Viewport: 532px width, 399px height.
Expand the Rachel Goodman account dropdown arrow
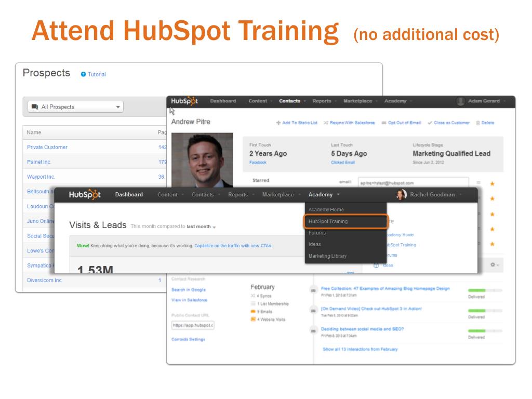460,194
